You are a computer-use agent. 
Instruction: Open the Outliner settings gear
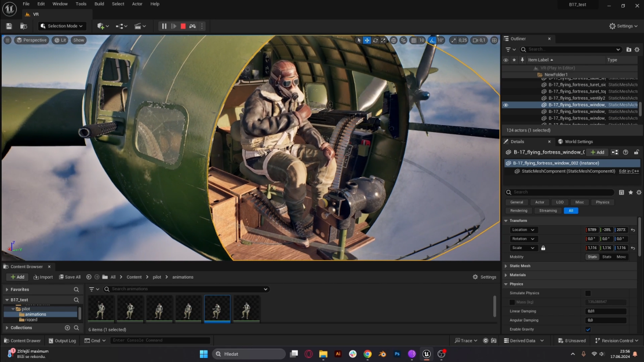(637, 50)
